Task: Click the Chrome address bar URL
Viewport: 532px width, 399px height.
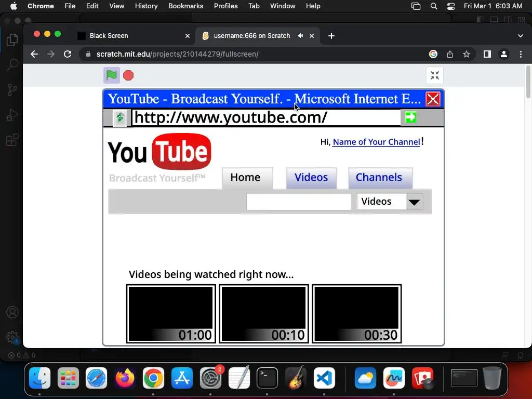Action: click(x=178, y=54)
